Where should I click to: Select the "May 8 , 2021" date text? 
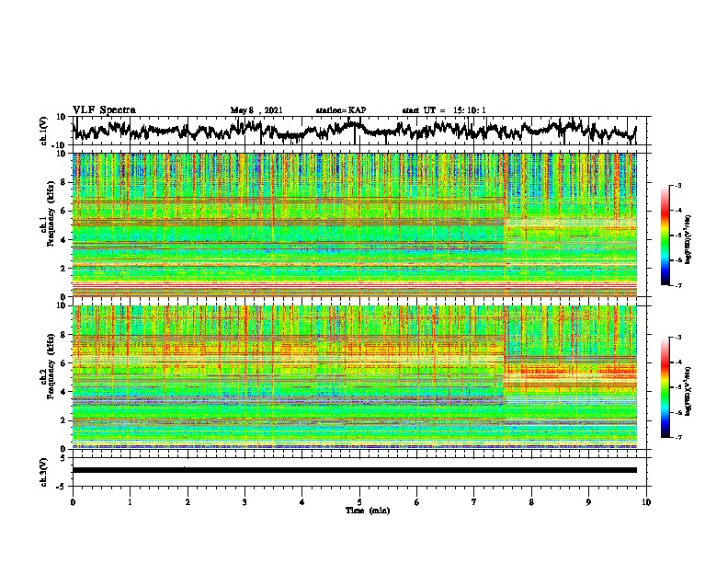pos(256,110)
